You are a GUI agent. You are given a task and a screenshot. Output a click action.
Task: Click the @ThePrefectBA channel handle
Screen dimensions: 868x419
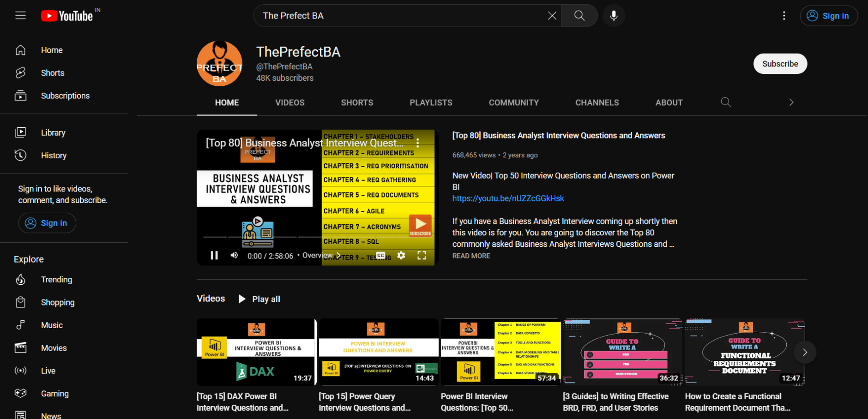(x=284, y=67)
